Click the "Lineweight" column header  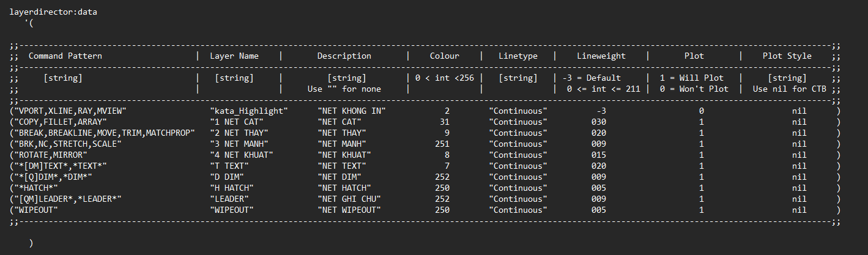601,56
